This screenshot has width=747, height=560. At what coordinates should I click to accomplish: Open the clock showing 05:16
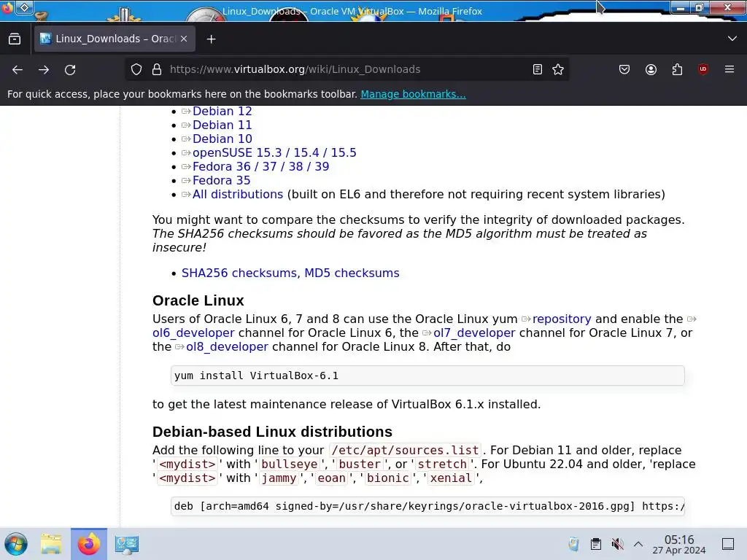pyautogui.click(x=679, y=544)
